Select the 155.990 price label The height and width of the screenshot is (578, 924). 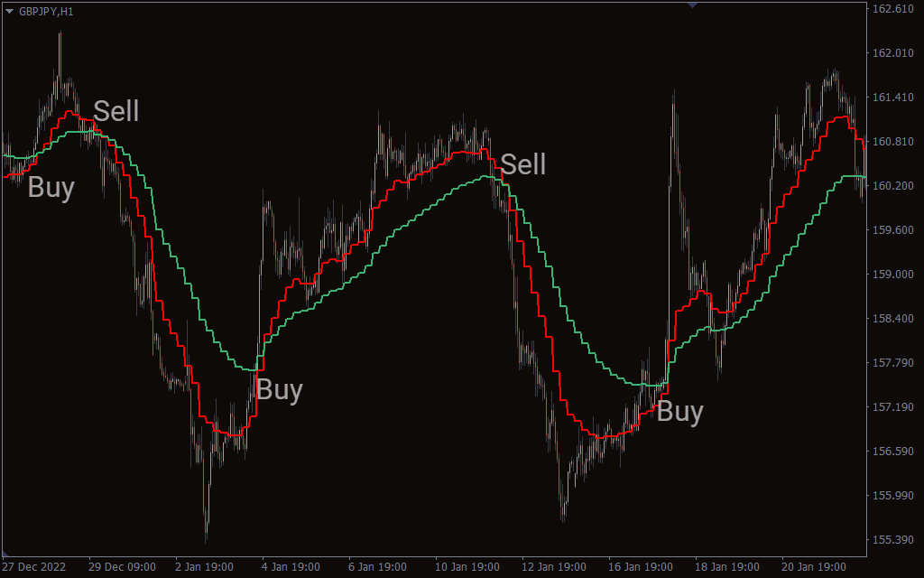pyautogui.click(x=892, y=496)
